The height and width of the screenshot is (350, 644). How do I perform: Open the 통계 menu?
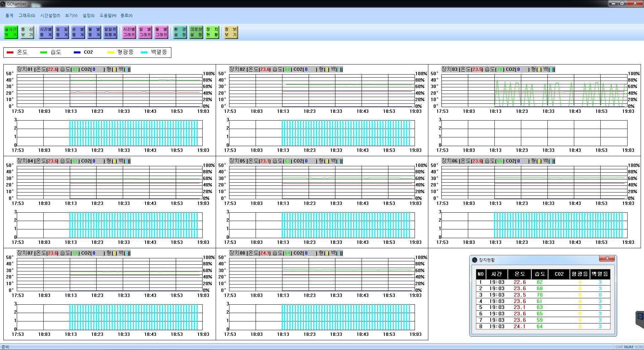[x=9, y=15]
